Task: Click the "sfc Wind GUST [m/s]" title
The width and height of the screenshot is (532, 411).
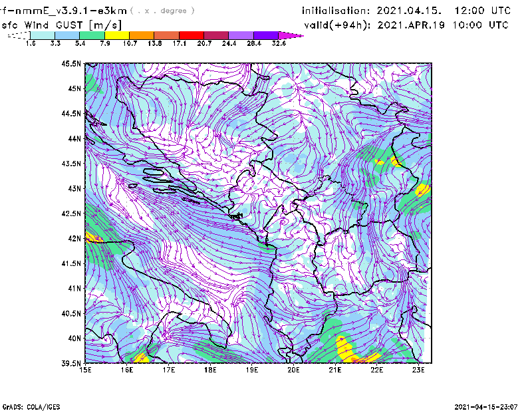Action: 61,25
